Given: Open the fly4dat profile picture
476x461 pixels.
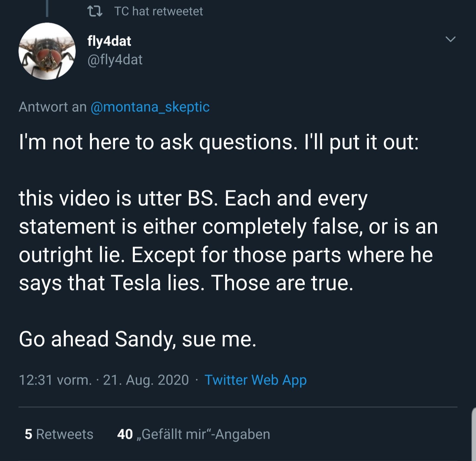Looking at the screenshot, I should (x=47, y=51).
